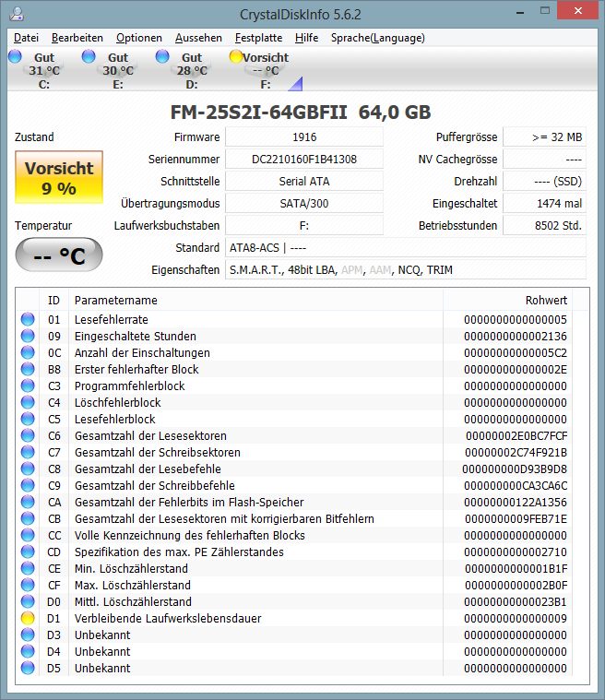Open the Bearbeiten menu
This screenshot has height=700, width=605.
(x=77, y=38)
